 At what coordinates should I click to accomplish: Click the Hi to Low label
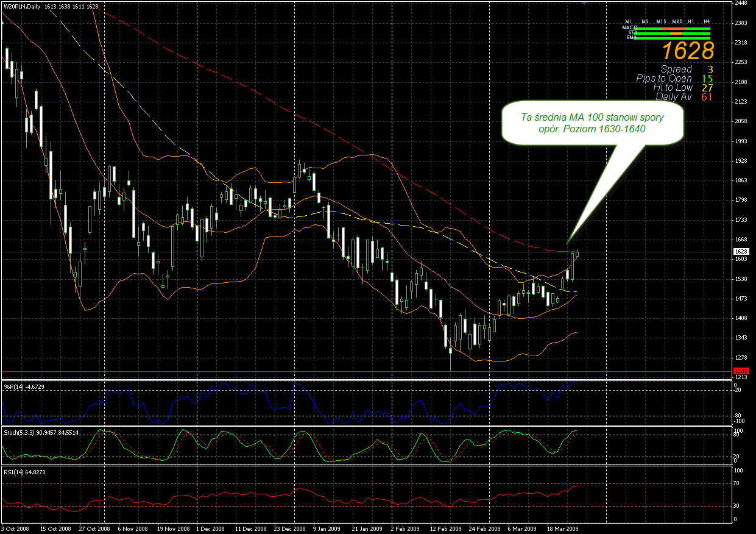tap(673, 88)
